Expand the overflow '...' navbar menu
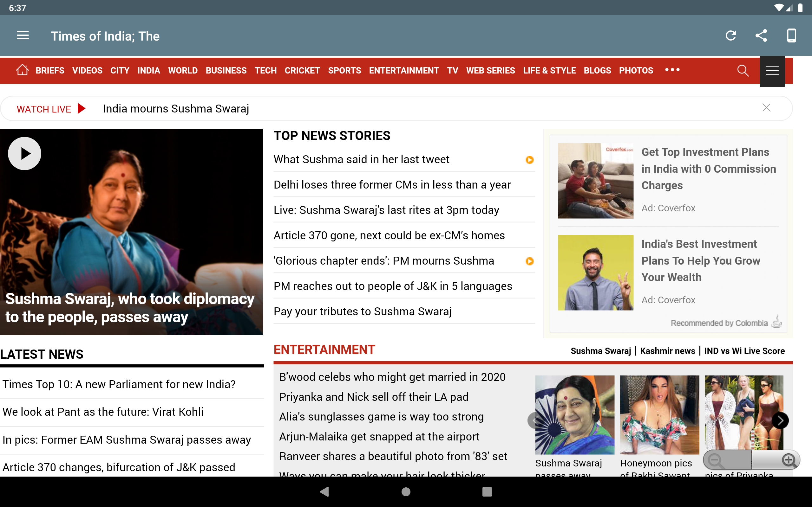The height and width of the screenshot is (507, 812). pyautogui.click(x=673, y=70)
